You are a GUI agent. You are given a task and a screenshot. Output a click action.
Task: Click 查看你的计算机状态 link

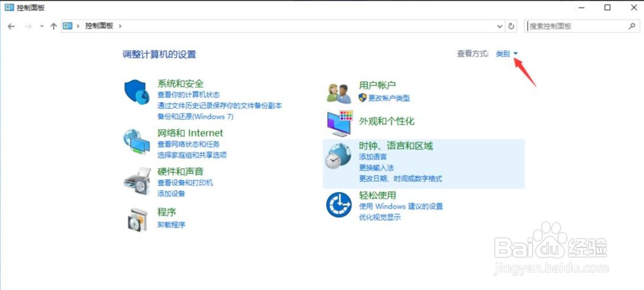pos(189,95)
